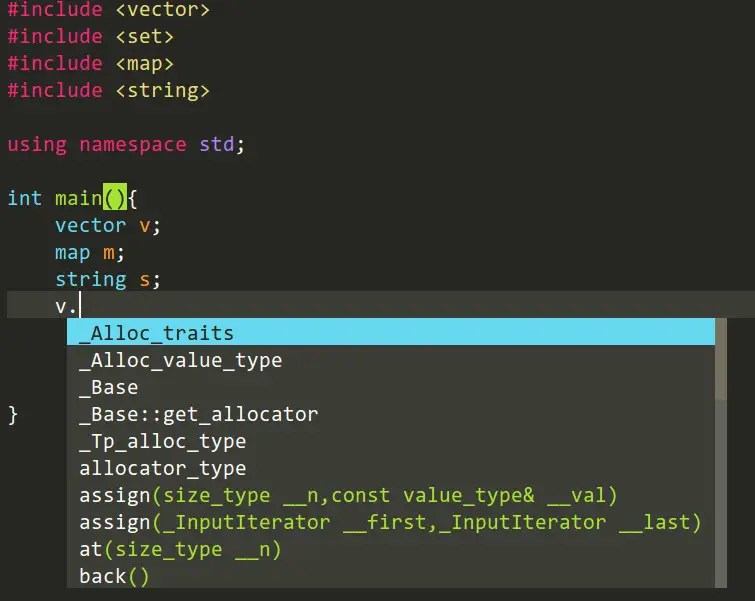
Task: Click the 'int' return type keyword
Action: (x=25, y=198)
